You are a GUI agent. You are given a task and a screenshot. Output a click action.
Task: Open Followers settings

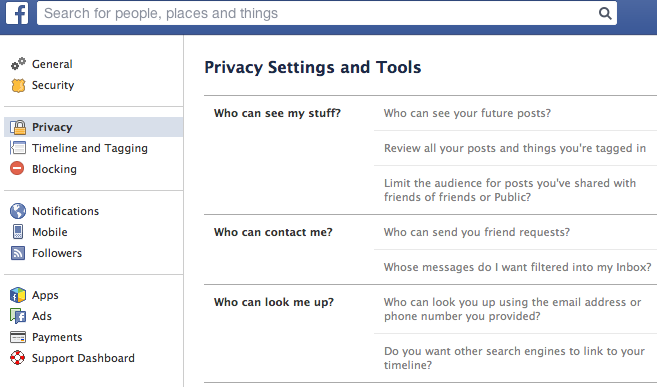[x=57, y=253]
